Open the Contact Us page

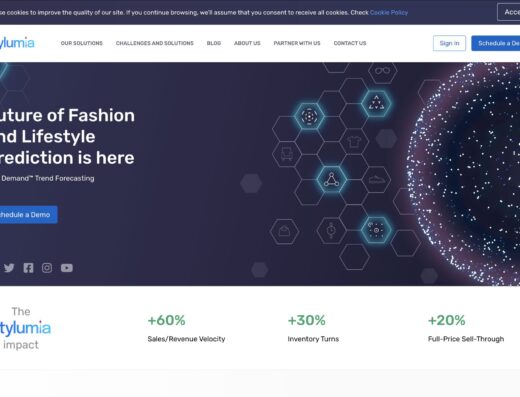(x=350, y=43)
